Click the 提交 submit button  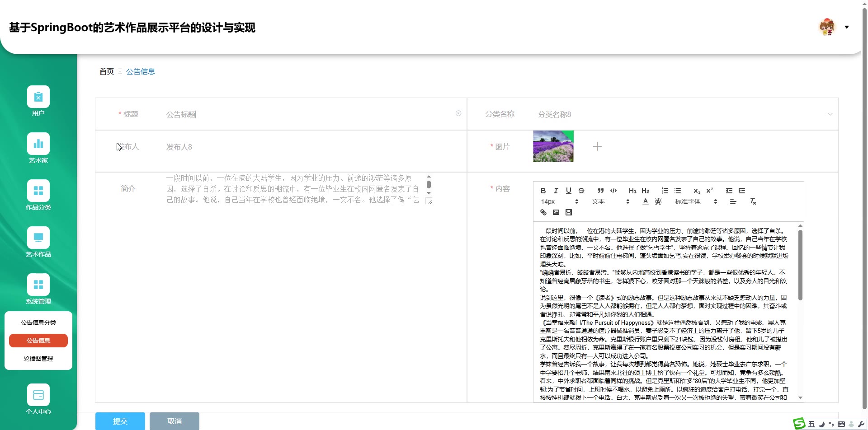coord(120,421)
